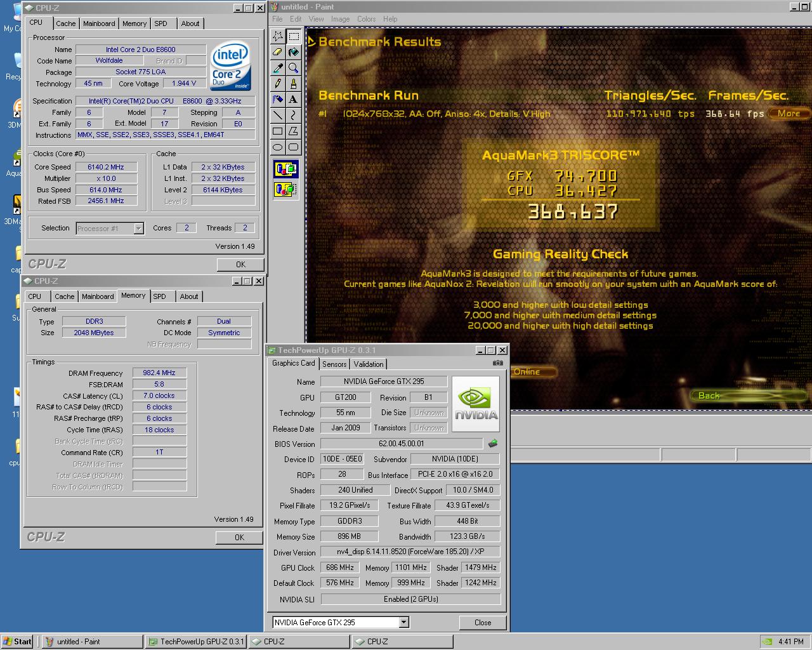Open the File menu in Paint
The height and width of the screenshot is (650, 812).
[277, 19]
